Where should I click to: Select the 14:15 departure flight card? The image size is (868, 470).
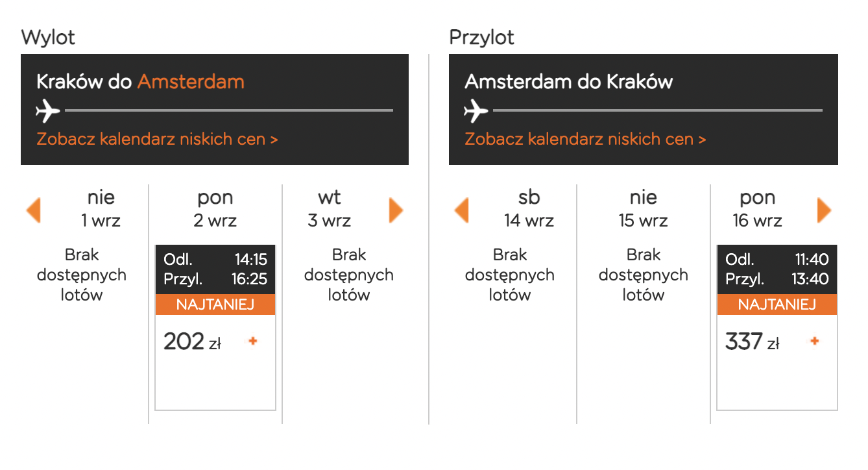point(215,327)
